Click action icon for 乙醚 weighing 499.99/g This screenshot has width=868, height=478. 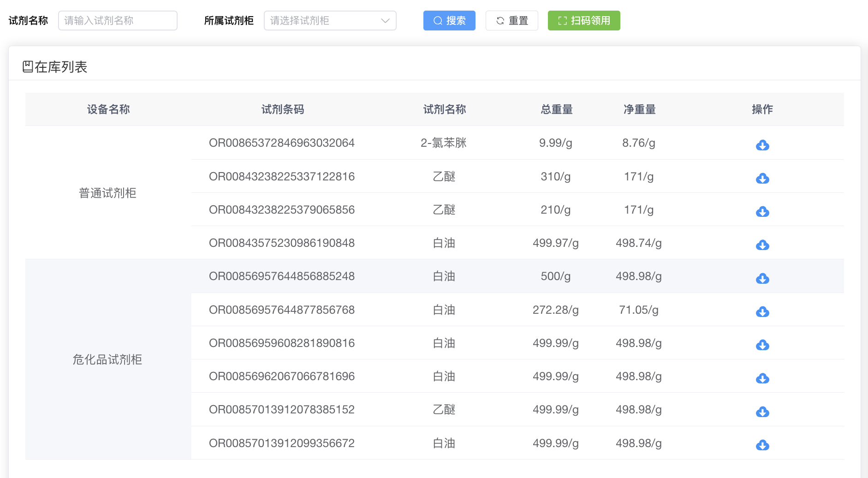(x=762, y=411)
